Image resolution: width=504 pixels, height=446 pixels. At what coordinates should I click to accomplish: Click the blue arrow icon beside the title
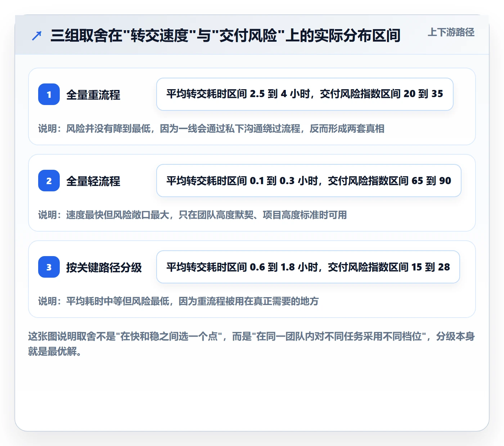click(x=37, y=36)
